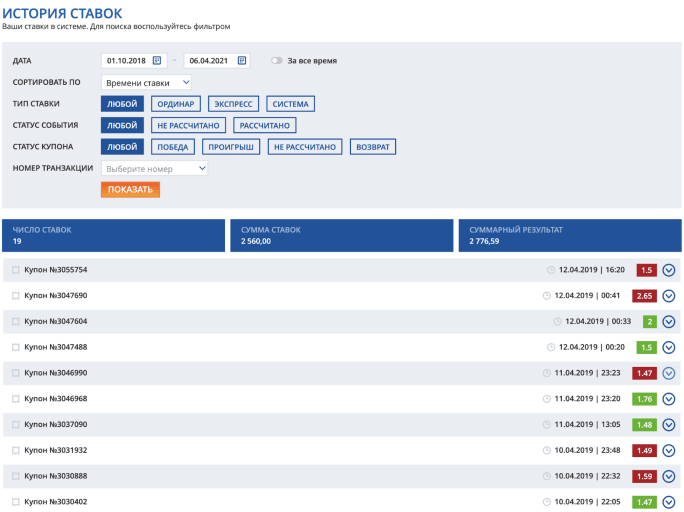The height and width of the screenshot is (512, 684).
Task: Click clock icon beside 12.04.2019 | 00:33
Action: [x=557, y=321]
